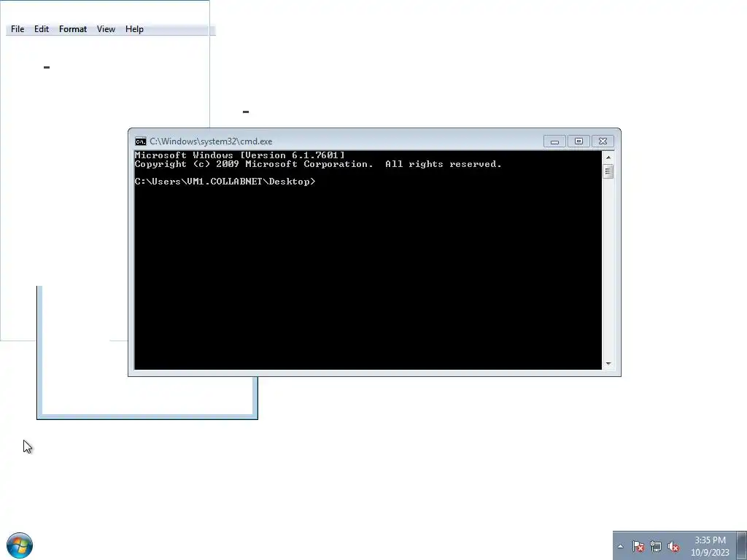Screen dimensions: 747x560
Task: Maximize the cmd.exe window
Action: pyautogui.click(x=578, y=141)
